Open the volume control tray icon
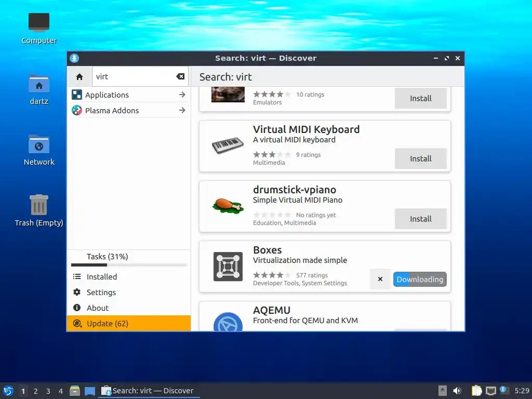Viewport: 532px width, 399px height. 457,391
